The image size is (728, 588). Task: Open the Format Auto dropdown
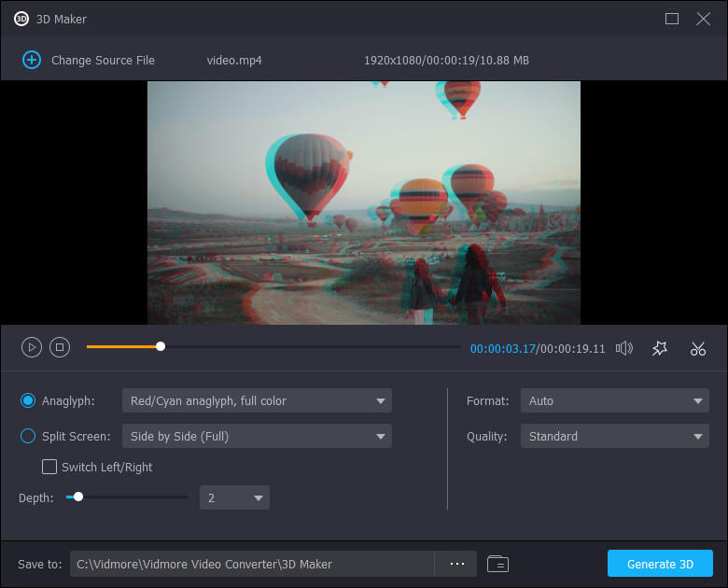[x=615, y=400]
